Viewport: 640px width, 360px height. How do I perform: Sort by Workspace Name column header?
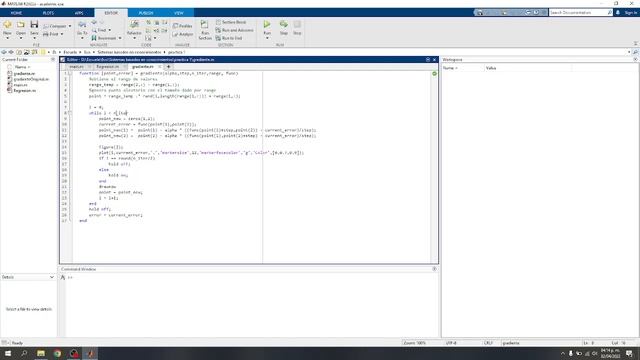point(451,68)
